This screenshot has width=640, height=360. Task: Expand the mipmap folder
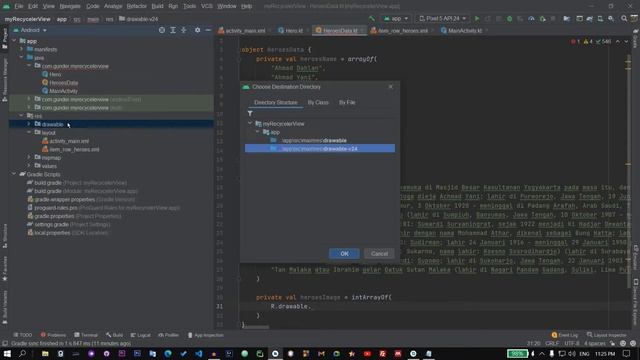pos(29,157)
